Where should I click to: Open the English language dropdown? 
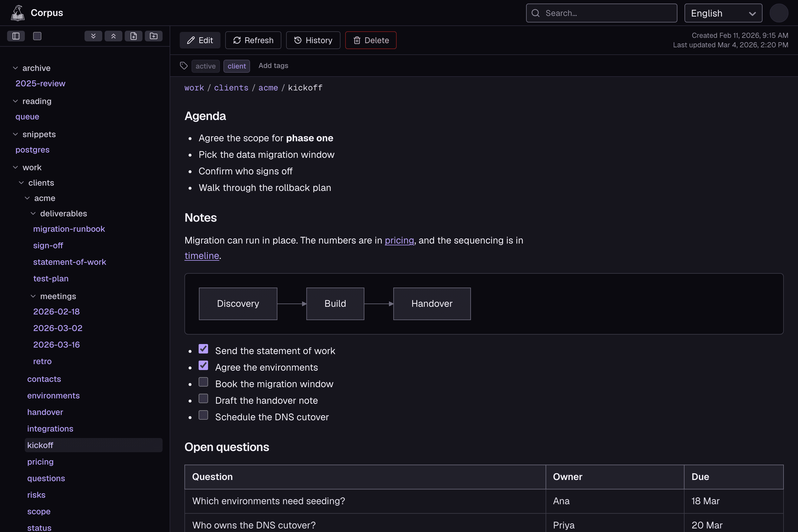(x=723, y=13)
